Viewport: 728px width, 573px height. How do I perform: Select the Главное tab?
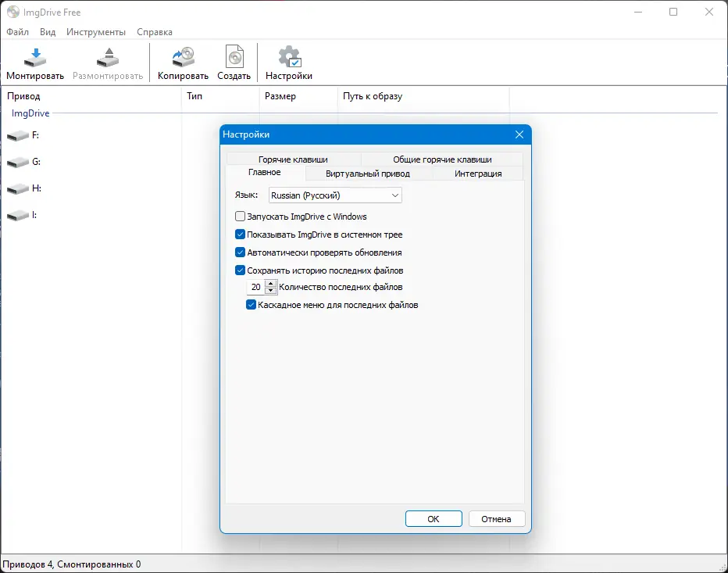tap(265, 173)
